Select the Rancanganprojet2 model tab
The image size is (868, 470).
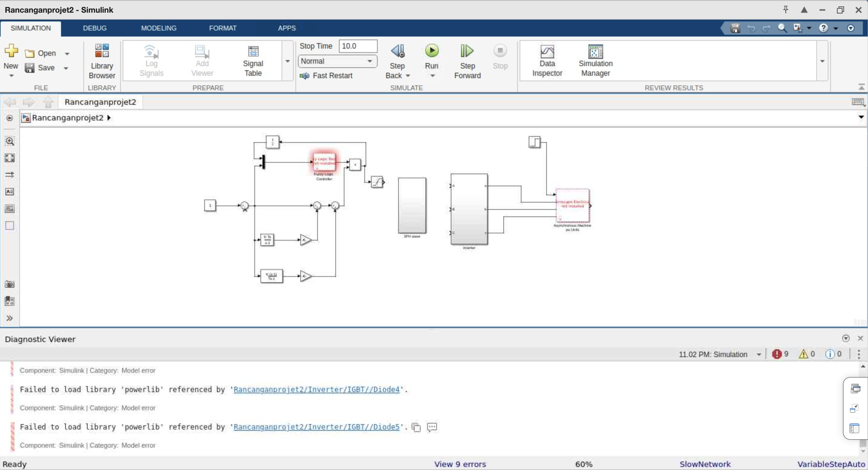(100, 102)
